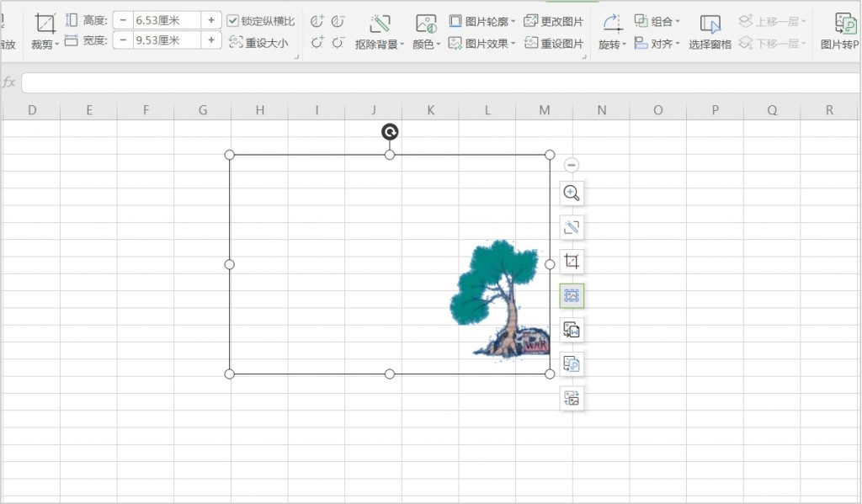
Task: Click the floating replace picture icon
Action: (572, 398)
